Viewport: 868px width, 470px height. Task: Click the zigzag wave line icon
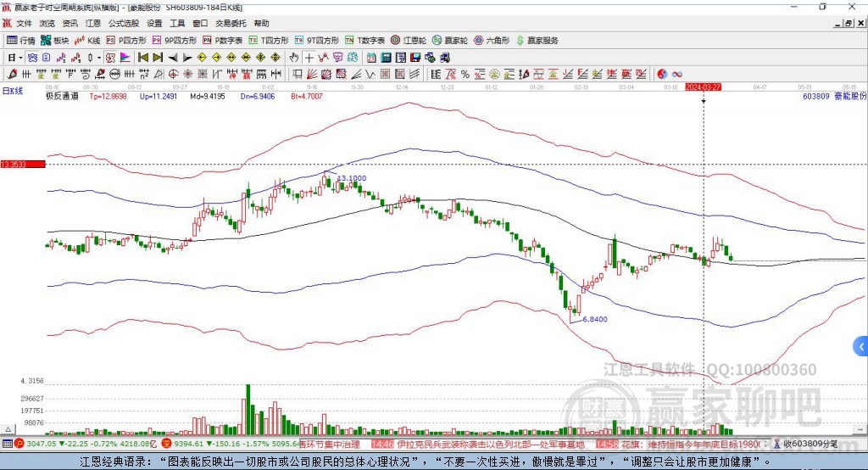pyautogui.click(x=371, y=75)
